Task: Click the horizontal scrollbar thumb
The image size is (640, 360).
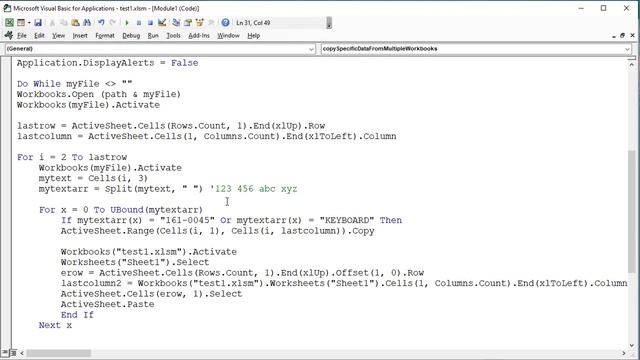Action: coord(59,353)
